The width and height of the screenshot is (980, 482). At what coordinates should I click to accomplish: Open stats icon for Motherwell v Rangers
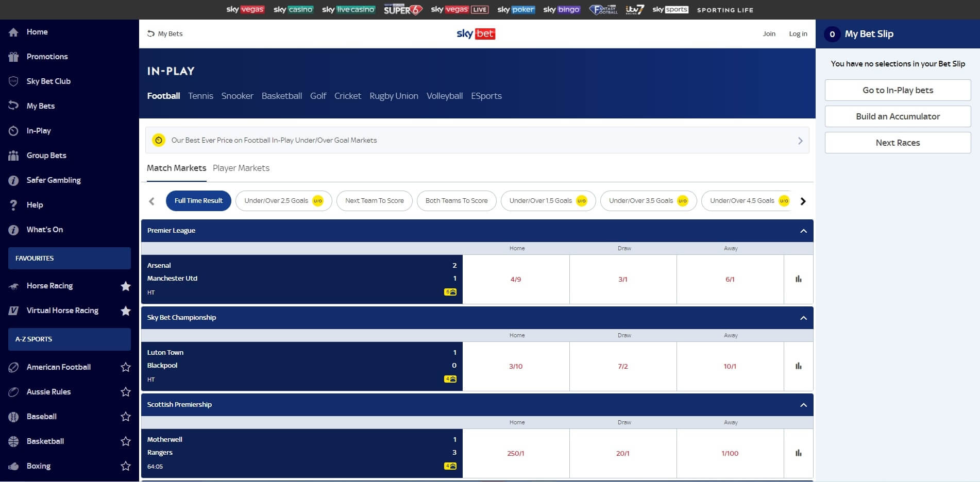[798, 453]
